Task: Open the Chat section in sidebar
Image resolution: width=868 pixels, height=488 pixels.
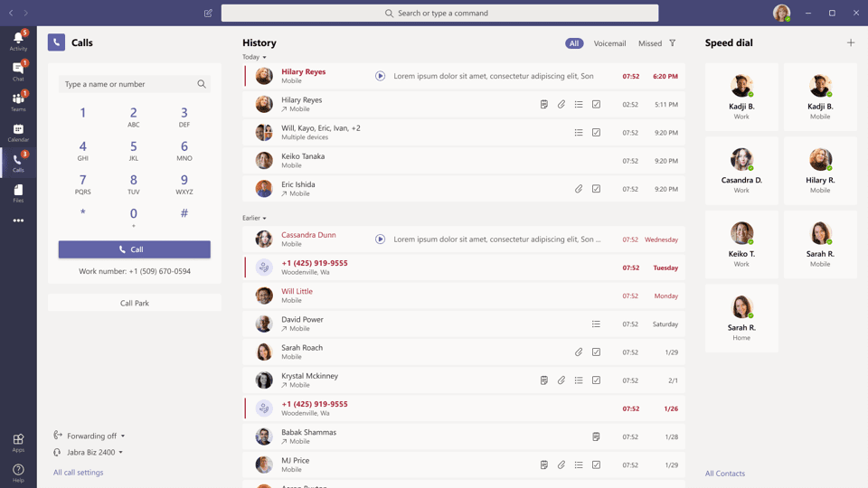Action: point(18,71)
